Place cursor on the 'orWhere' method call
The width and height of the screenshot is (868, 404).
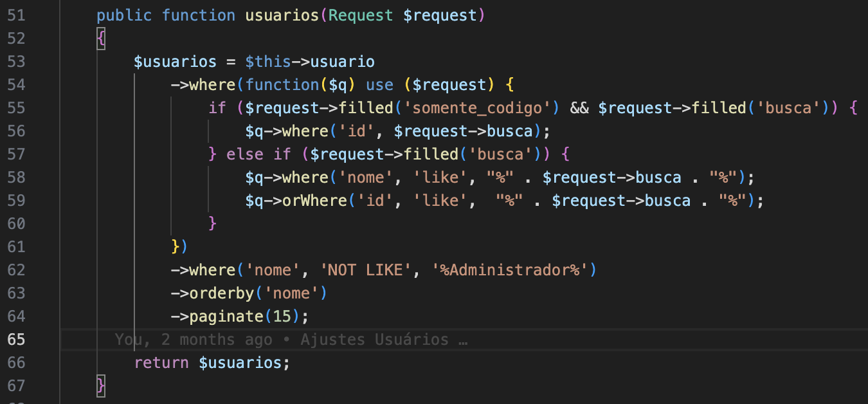click(314, 201)
